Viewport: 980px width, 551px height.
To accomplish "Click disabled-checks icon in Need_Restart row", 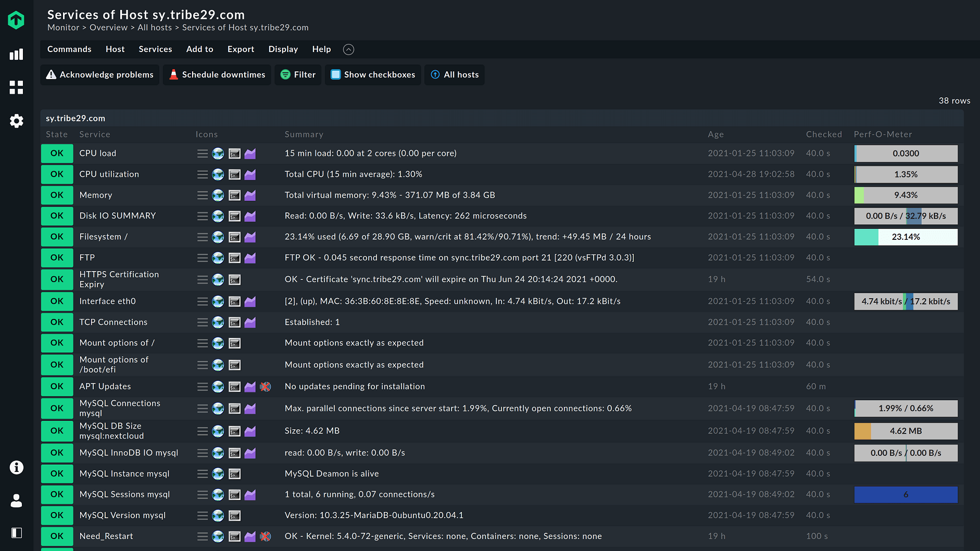I will [266, 536].
